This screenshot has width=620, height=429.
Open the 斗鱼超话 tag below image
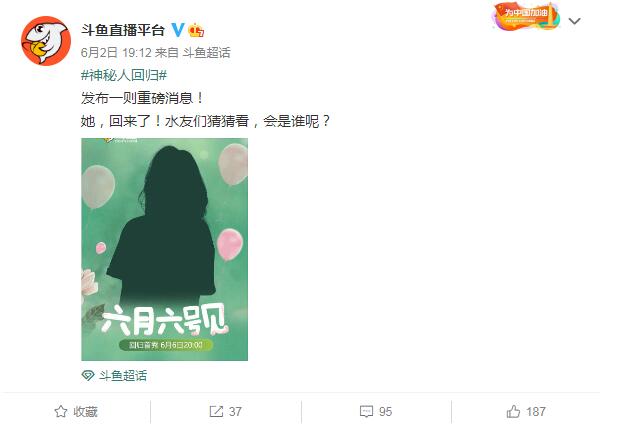[x=123, y=375]
